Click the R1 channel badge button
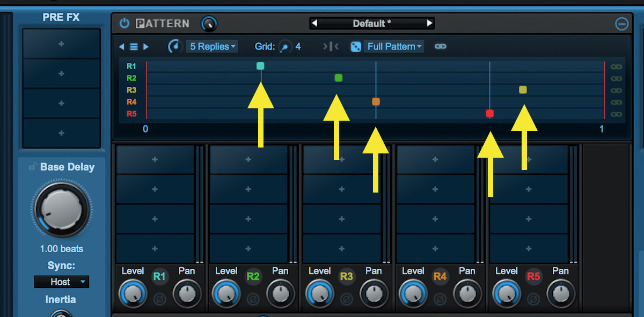Image resolution: width=644 pixels, height=317 pixels. click(x=159, y=277)
